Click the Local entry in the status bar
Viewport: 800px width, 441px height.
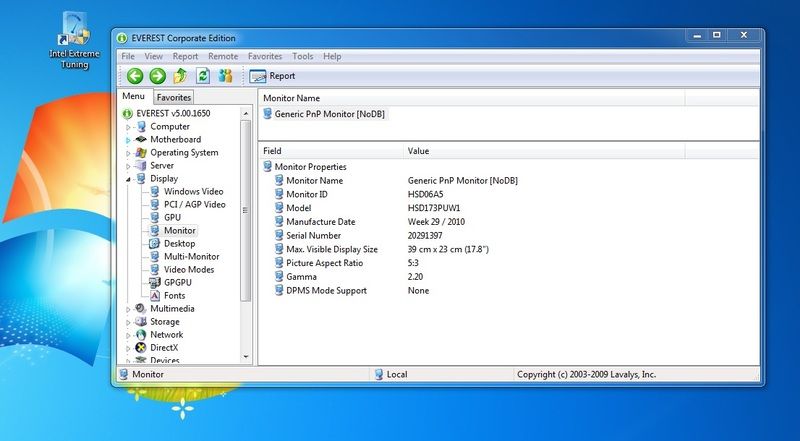391,375
